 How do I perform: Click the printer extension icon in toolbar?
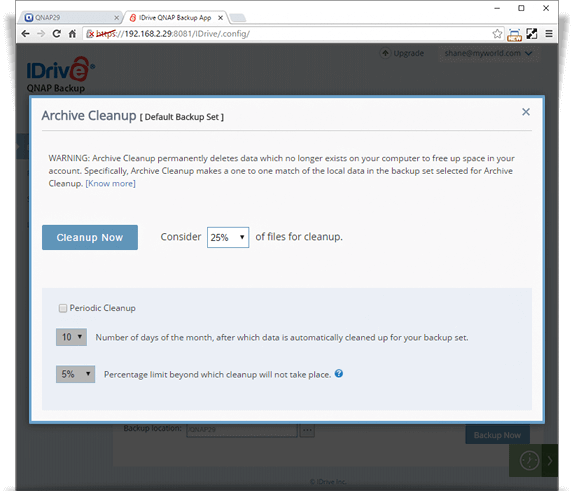514,34
